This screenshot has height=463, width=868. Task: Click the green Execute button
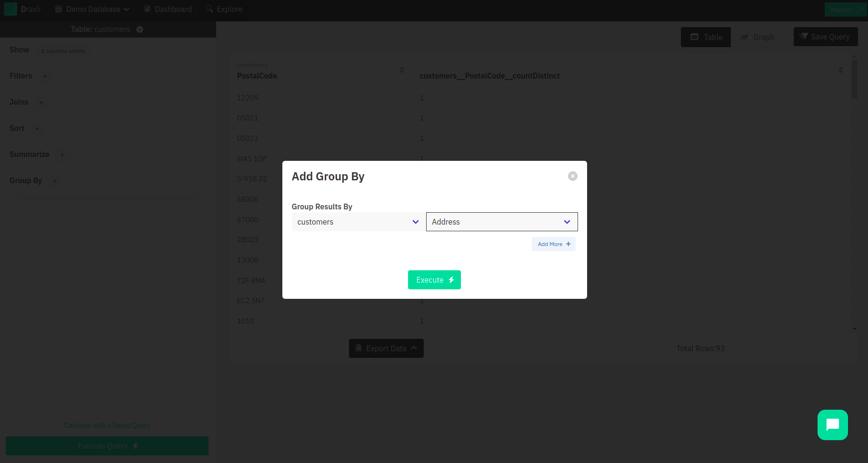(434, 280)
